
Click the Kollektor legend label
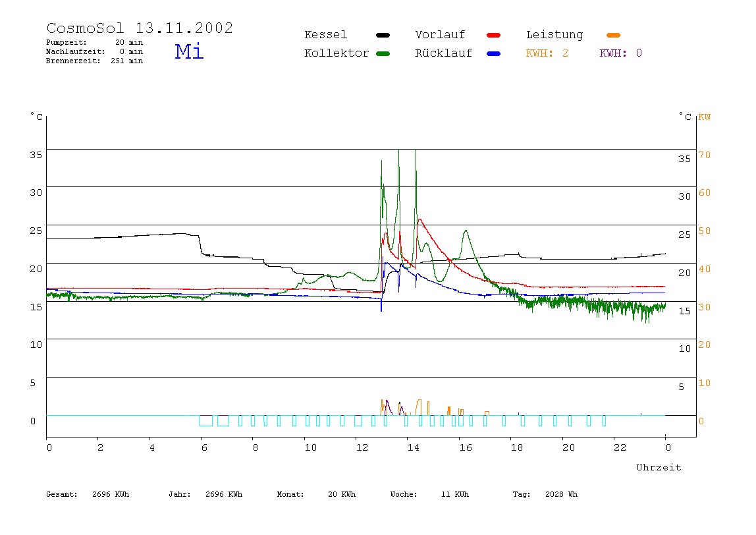[337, 53]
